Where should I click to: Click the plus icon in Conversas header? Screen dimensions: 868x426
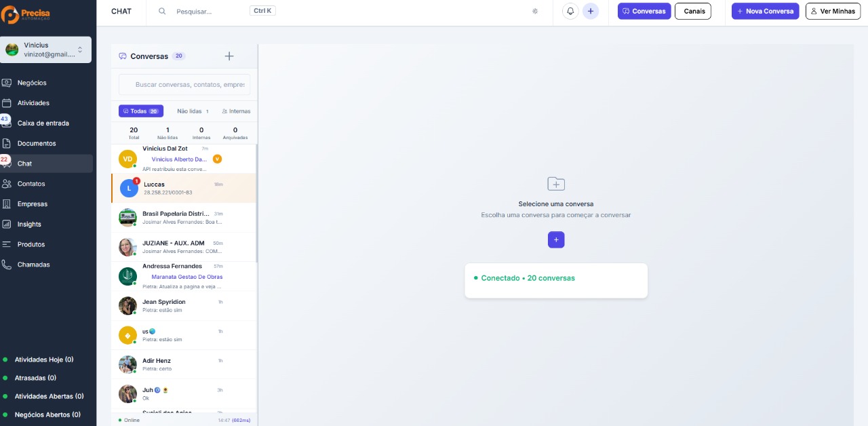coord(229,56)
